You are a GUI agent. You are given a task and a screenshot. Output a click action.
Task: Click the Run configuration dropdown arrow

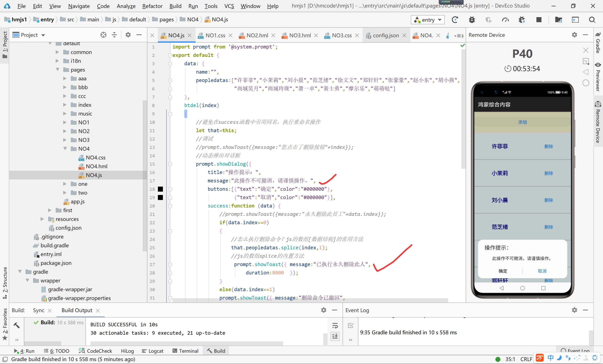pyautogui.click(x=440, y=20)
